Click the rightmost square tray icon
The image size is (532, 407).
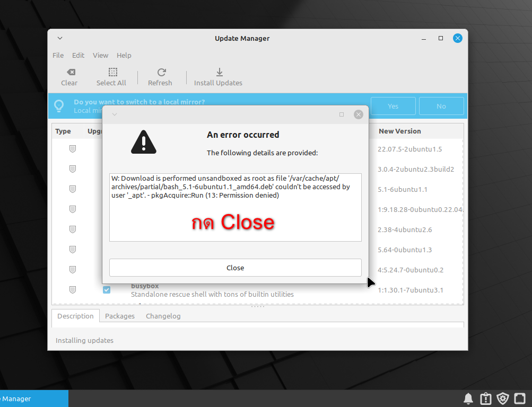click(x=520, y=399)
